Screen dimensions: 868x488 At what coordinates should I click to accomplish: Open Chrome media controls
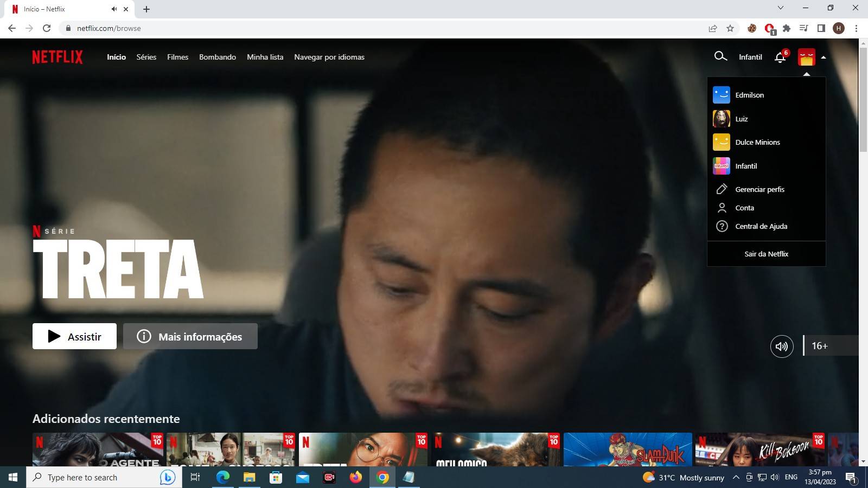click(x=804, y=28)
